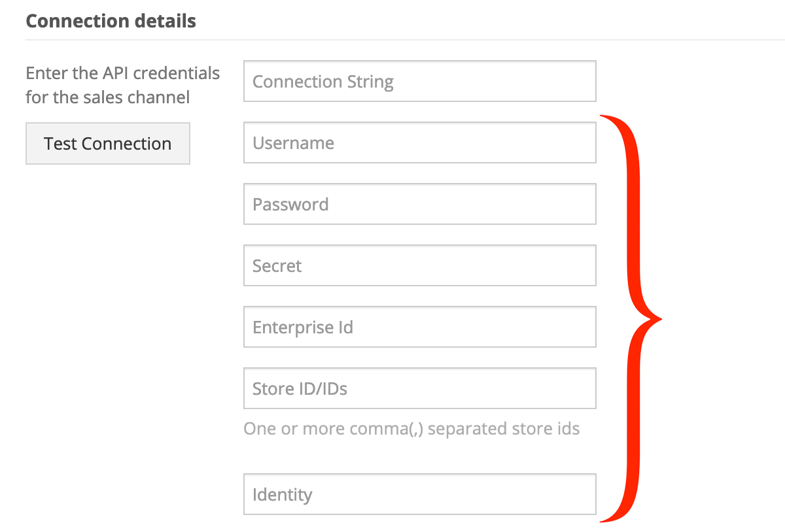Click the "Enter the API credentials" description text
The width and height of the screenshot is (785, 532).
point(123,73)
